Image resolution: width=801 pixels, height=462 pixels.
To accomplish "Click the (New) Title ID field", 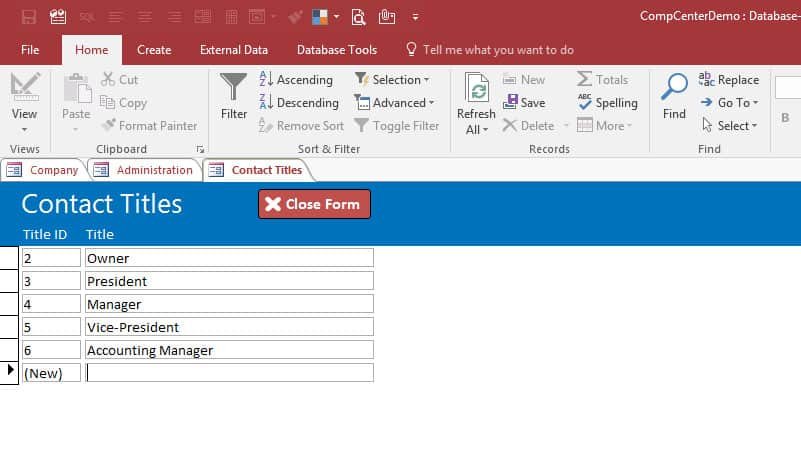I will pos(51,373).
